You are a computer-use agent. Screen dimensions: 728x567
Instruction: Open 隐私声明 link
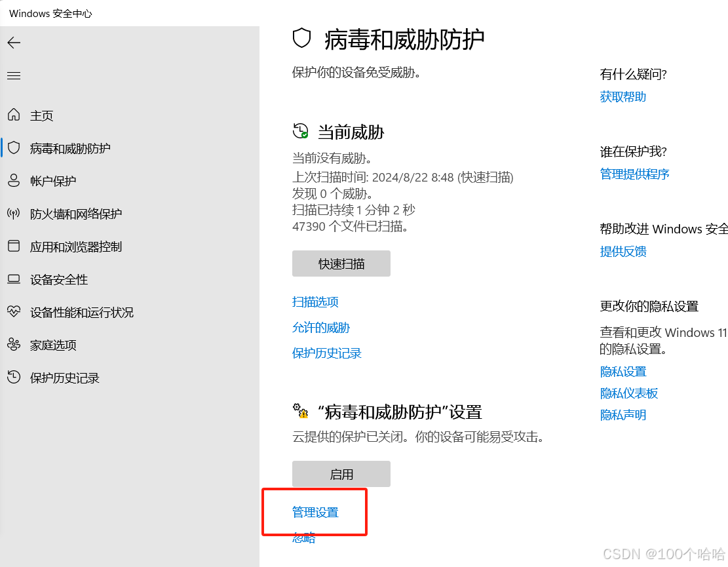coord(623,415)
